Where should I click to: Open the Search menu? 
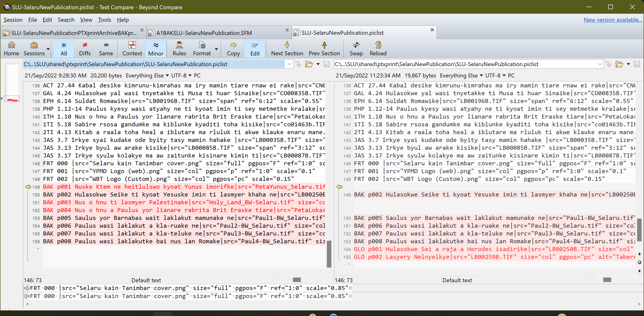(66, 20)
